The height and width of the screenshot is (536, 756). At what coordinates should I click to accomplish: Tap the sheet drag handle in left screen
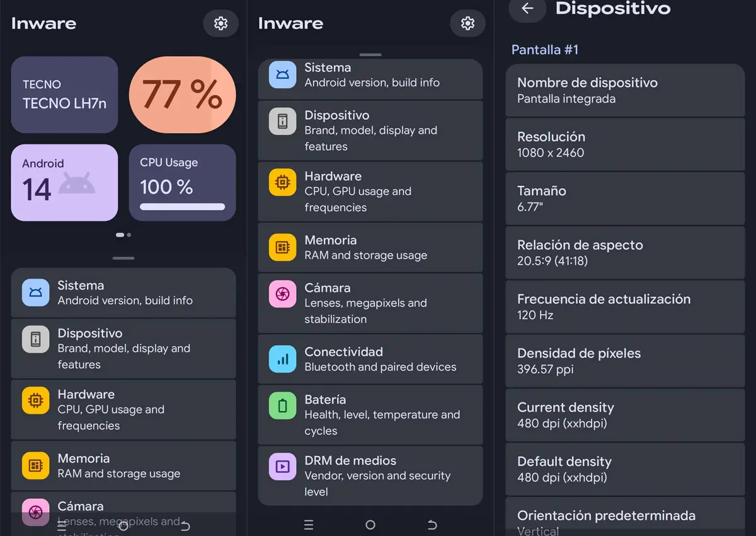tap(123, 258)
